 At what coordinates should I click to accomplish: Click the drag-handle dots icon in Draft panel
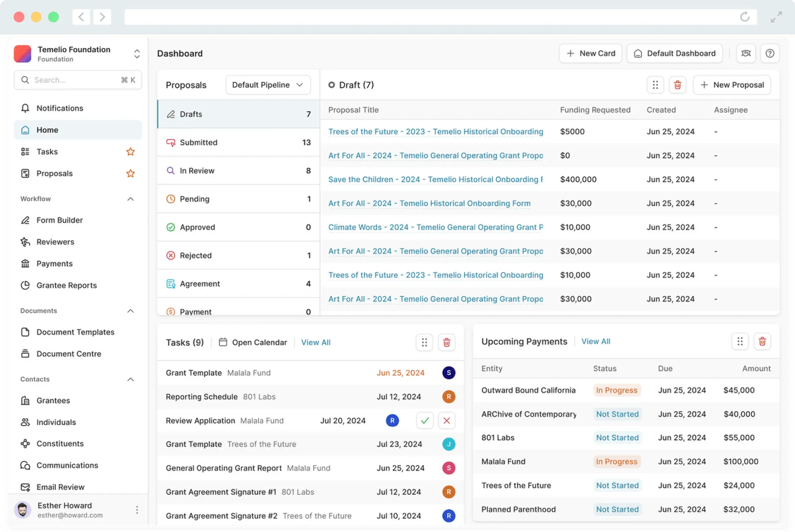(655, 85)
